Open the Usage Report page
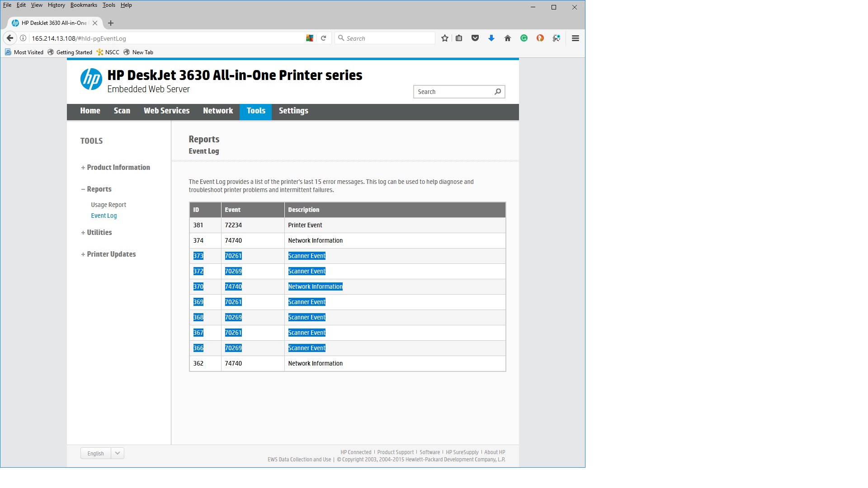 click(108, 204)
